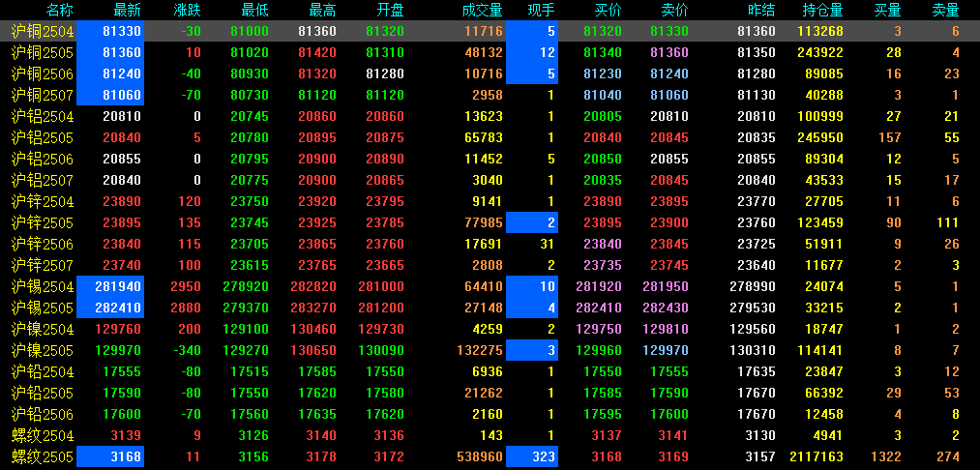Viewport: 980px width, 470px height.
Task: Click bid quantity 157 for 沪铝2505
Action: (890, 137)
